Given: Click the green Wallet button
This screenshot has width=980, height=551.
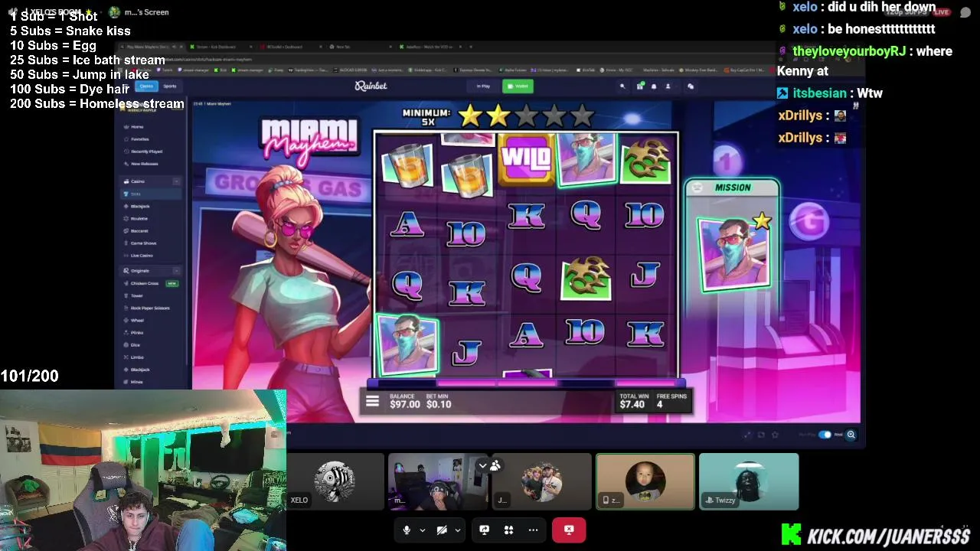Looking at the screenshot, I should click(x=518, y=86).
